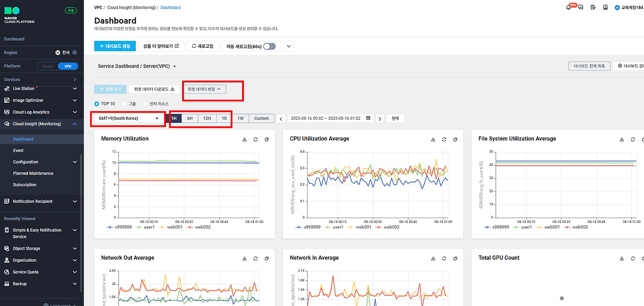Screen dimensions: 644x306
Task: Open the notifications bell icon
Action: pyautogui.click(x=569, y=8)
